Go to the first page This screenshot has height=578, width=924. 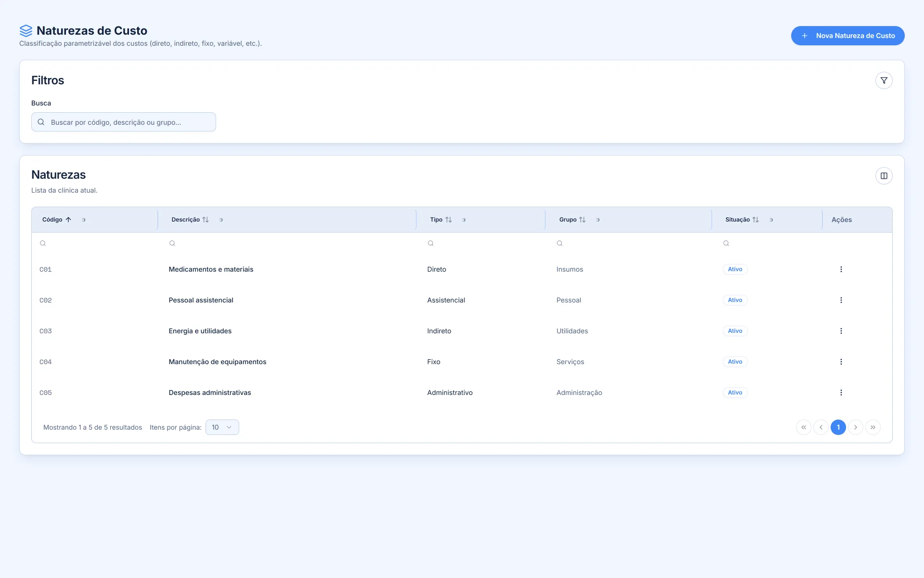click(x=803, y=427)
